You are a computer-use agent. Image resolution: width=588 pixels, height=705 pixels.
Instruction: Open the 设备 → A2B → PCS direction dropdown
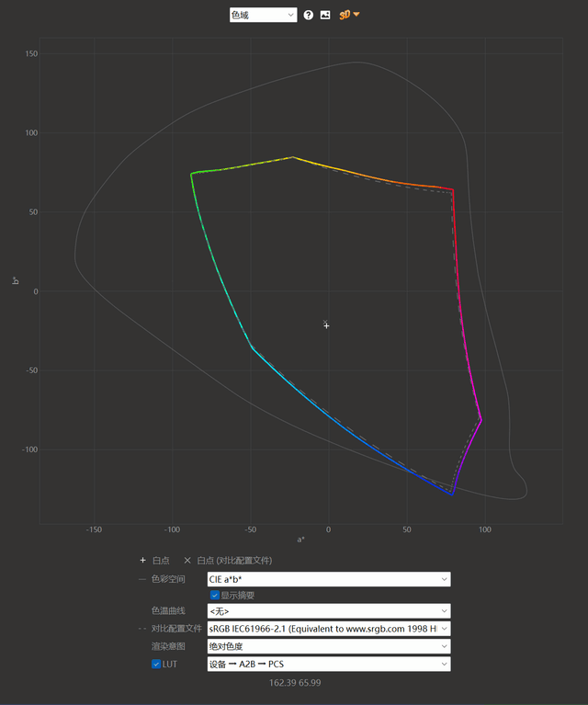[329, 664]
